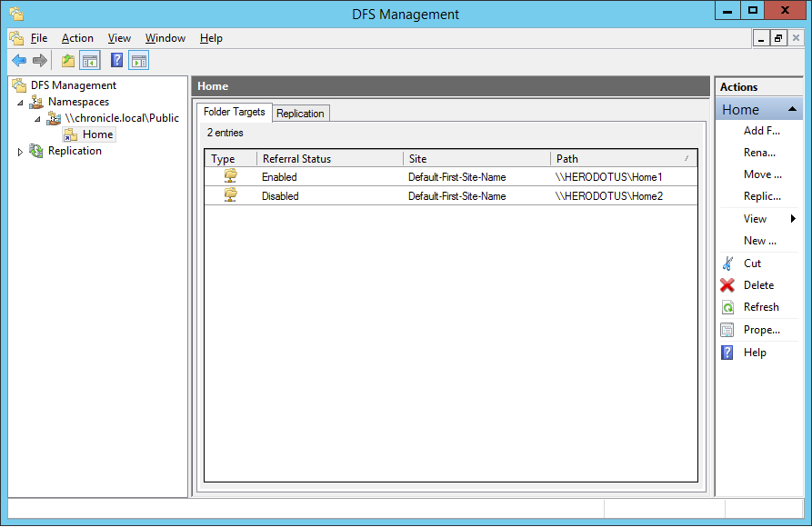Select the \\HERODOTUS\Home2 disabled folder target row
The width and height of the screenshot is (812, 527).
click(451, 196)
